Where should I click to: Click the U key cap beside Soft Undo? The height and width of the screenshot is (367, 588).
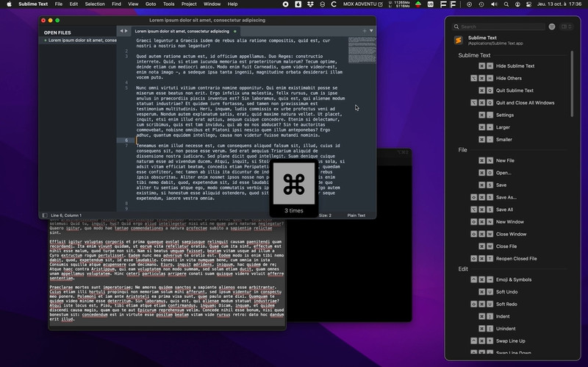(490, 292)
